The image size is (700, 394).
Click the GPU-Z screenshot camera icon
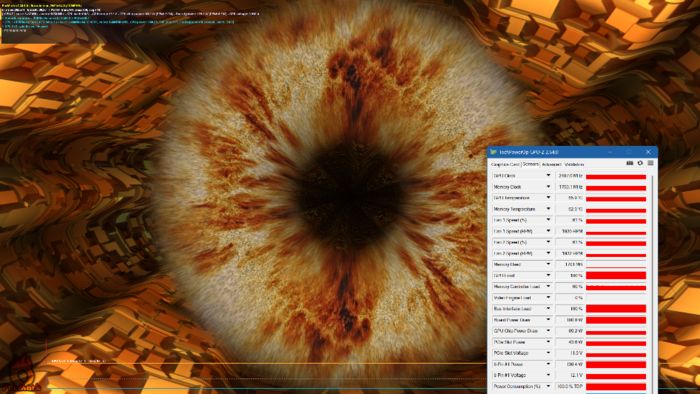pyautogui.click(x=629, y=163)
